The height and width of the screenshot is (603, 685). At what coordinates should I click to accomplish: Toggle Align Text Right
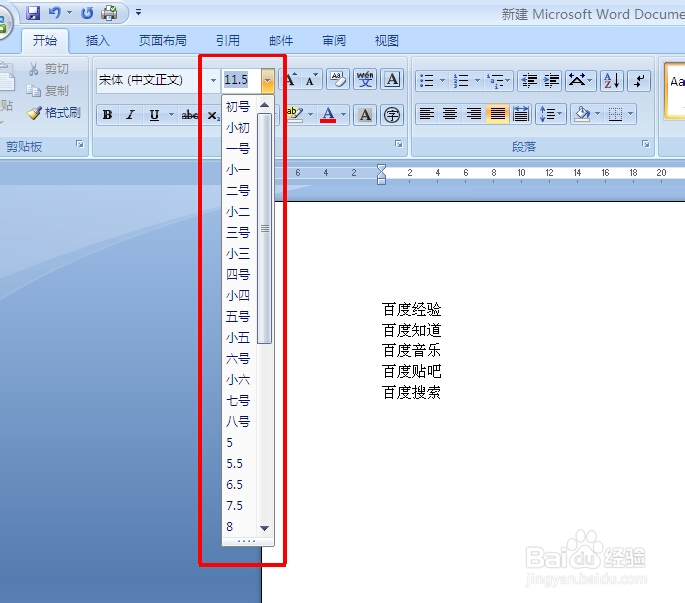[474, 114]
